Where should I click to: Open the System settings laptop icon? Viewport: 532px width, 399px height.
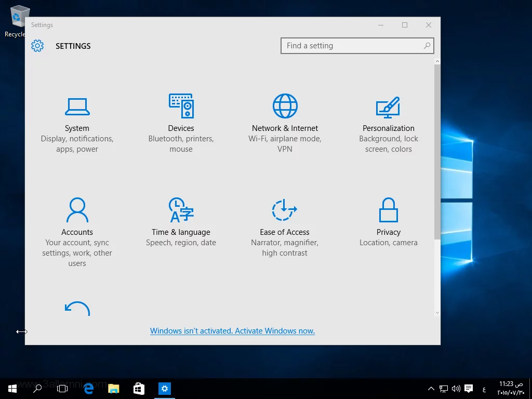point(77,107)
